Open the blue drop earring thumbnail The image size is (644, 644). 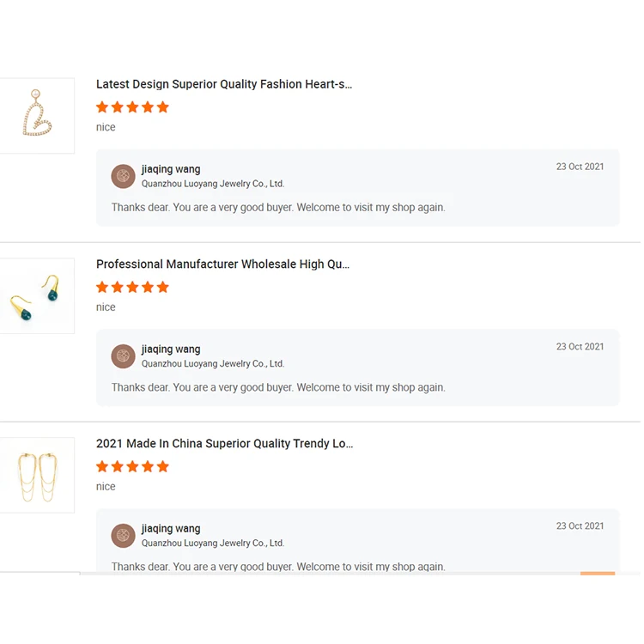pos(36,295)
